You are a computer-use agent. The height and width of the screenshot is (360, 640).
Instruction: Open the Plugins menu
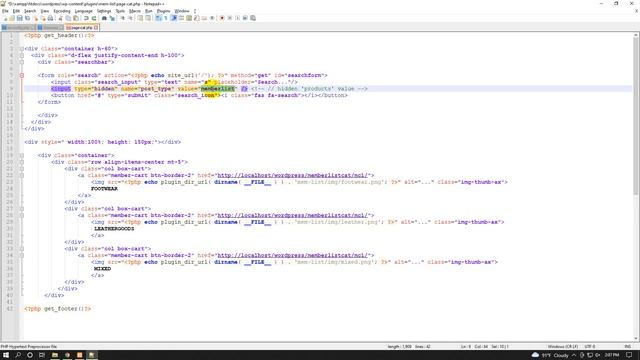[x=163, y=11]
